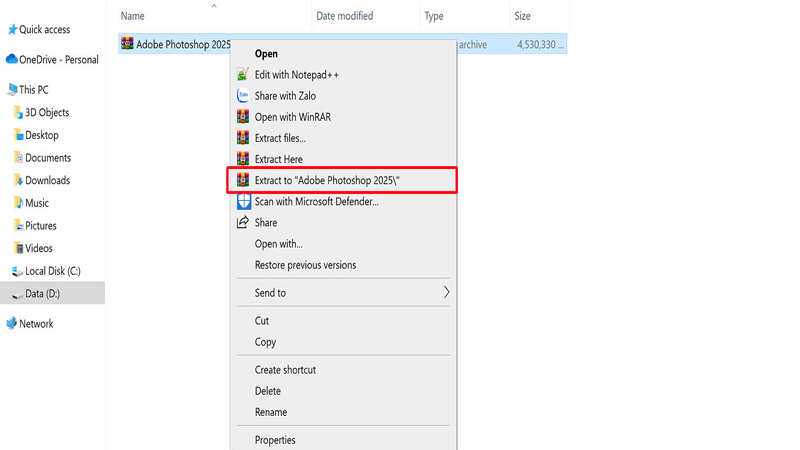The width and height of the screenshot is (800, 450).
Task: Click the Notepad++ icon in context menu
Action: pos(242,75)
